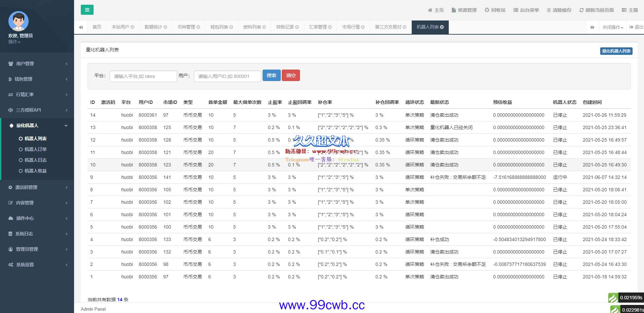Click the 量化机器人列表 blue badge button

(616, 51)
